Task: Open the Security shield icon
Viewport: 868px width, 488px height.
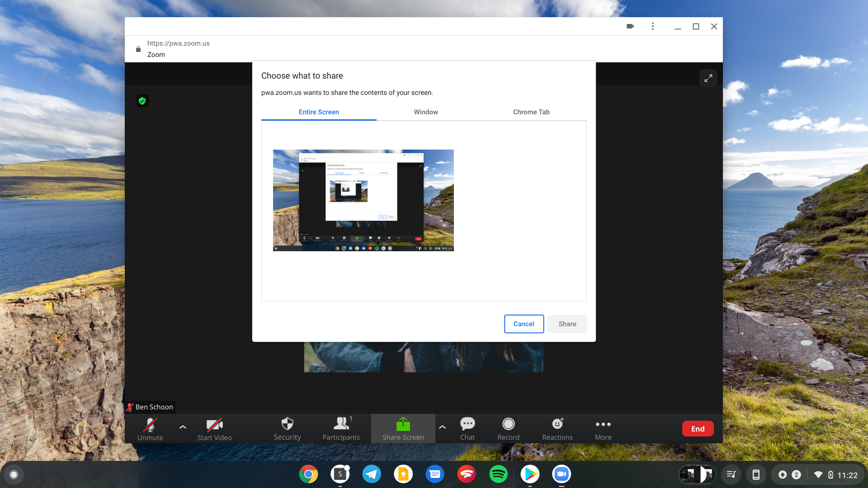Action: pos(287,424)
